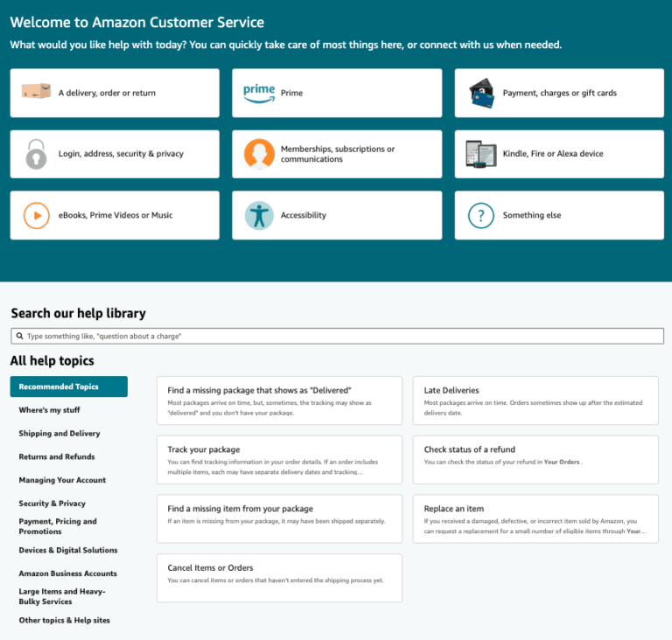Switch to Shipping and Delivery topic
672x640 pixels.
coord(59,434)
